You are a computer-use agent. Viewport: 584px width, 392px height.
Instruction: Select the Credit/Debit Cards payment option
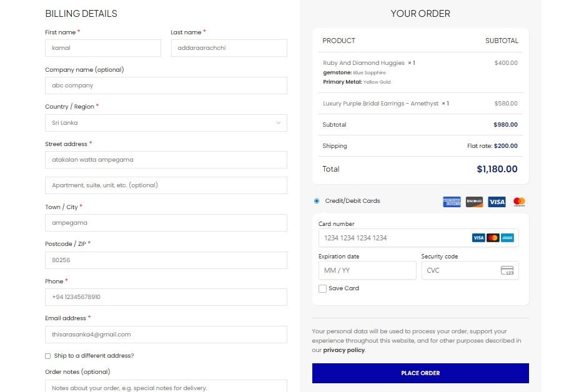point(317,201)
